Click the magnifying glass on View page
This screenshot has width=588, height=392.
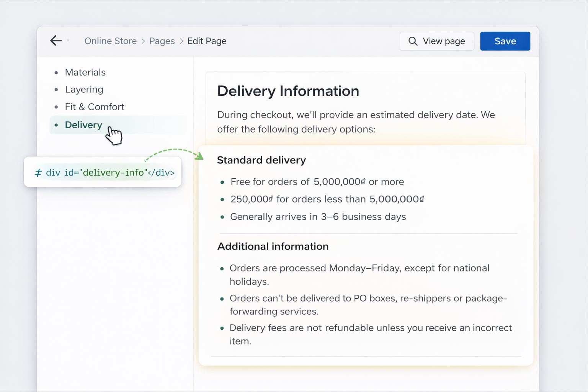tap(413, 41)
